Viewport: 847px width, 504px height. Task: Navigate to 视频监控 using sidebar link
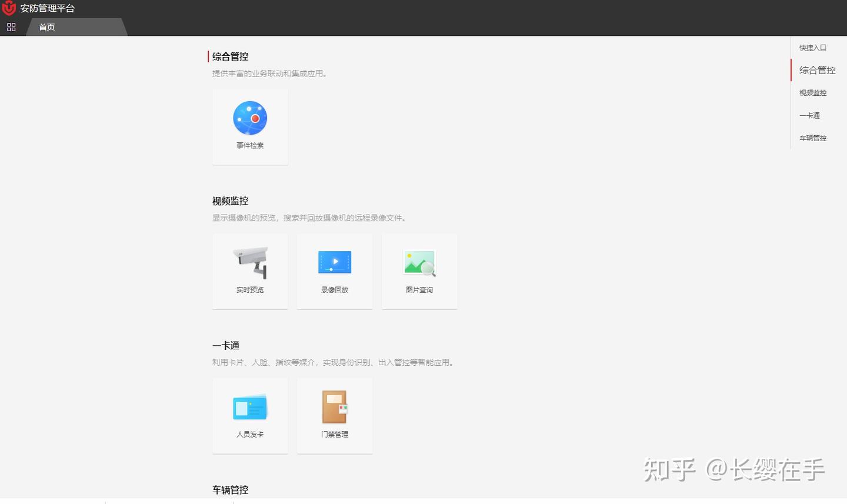click(812, 92)
